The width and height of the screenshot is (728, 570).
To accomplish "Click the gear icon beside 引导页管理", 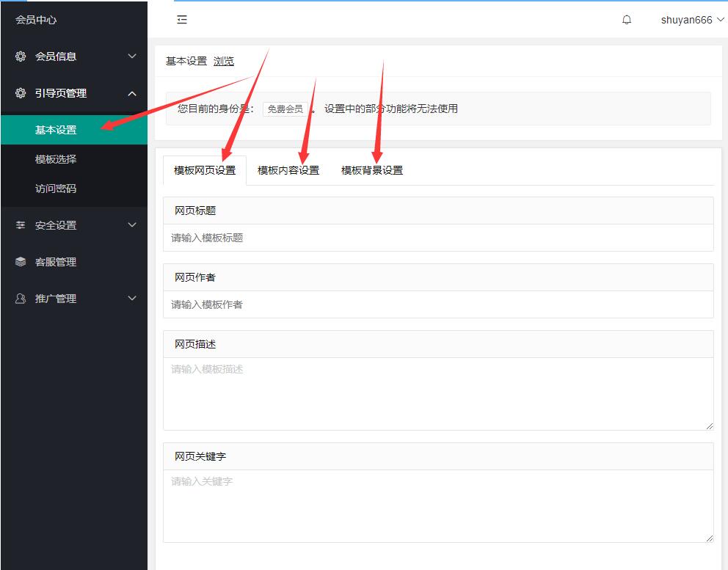I will (21, 93).
